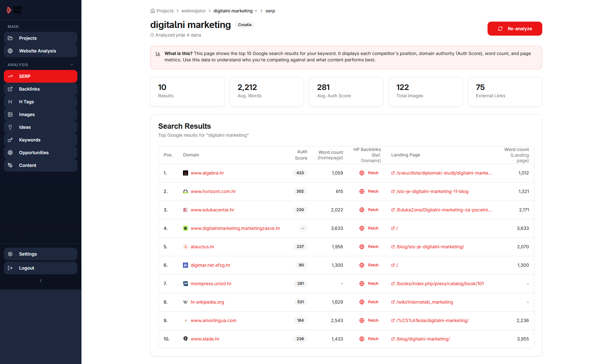The height and width of the screenshot is (364, 611).
Task: Open the H Tags menu item
Action: 26,102
